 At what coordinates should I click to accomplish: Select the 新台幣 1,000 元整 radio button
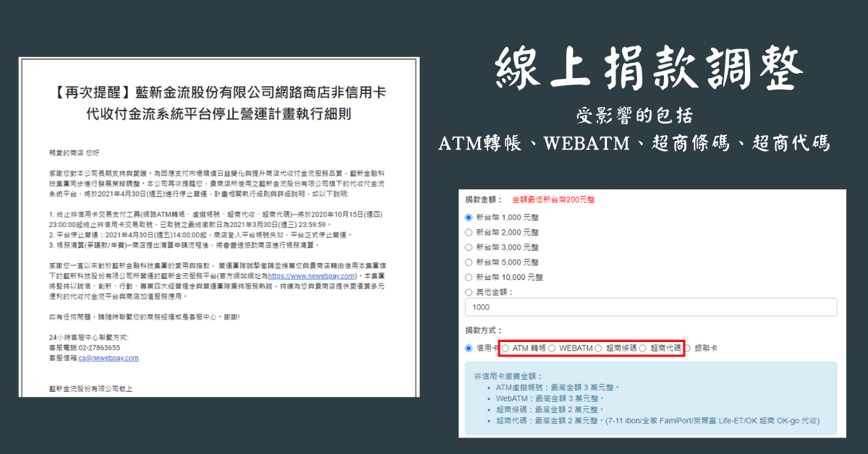[x=469, y=217]
